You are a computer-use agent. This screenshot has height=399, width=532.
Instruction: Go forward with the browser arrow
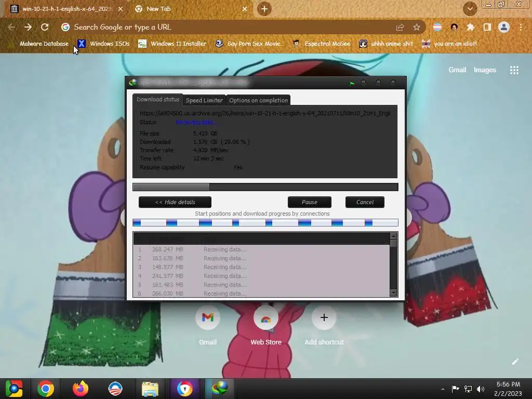[28, 27]
